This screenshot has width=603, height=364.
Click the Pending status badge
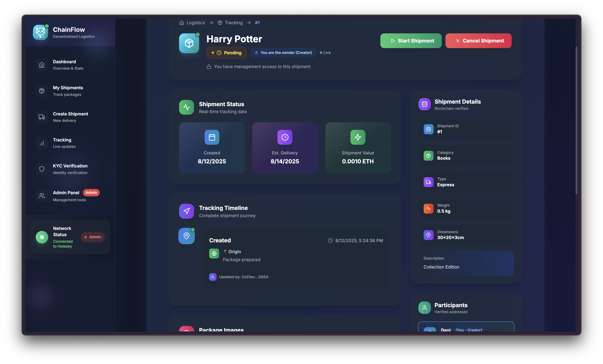point(226,53)
